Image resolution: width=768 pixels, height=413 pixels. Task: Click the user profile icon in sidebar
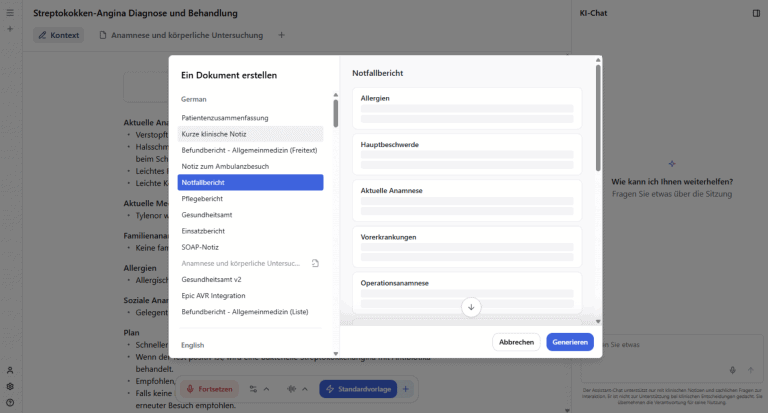pos(10,370)
